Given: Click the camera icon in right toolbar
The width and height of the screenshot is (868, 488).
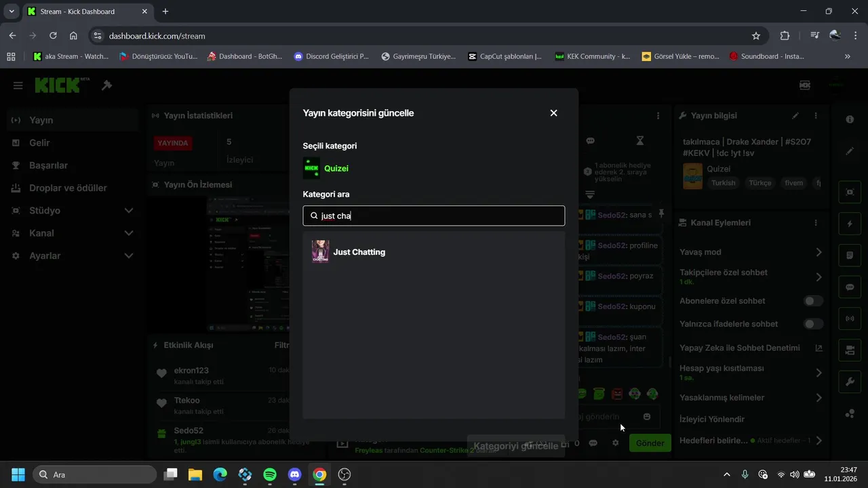Looking at the screenshot, I should tap(850, 350).
